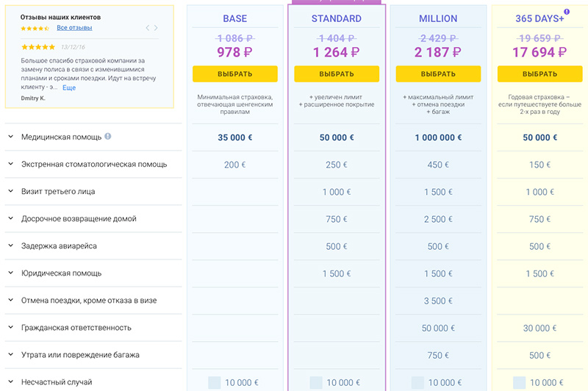Screen dimensions: 588x391
Task: Select the MILLION plan header
Action: pyautogui.click(x=437, y=18)
